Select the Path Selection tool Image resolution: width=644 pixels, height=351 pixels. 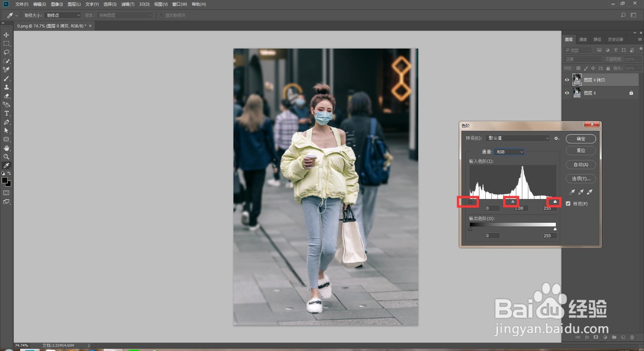[x=6, y=131]
